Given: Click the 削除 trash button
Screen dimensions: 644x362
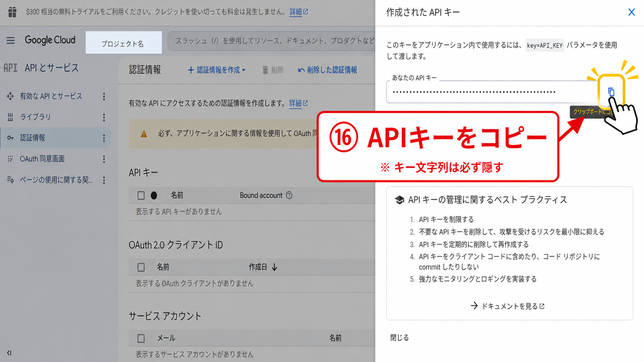Looking at the screenshot, I should click(x=273, y=70).
